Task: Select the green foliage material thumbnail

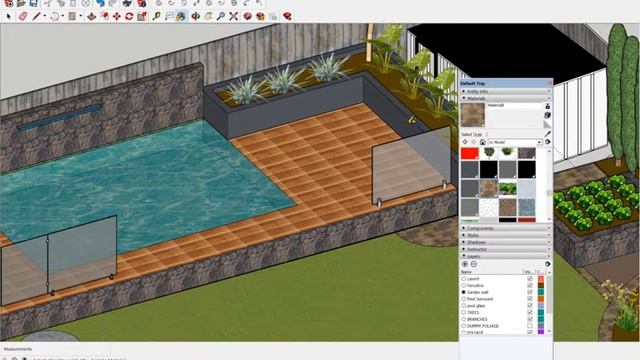Action: tap(507, 189)
